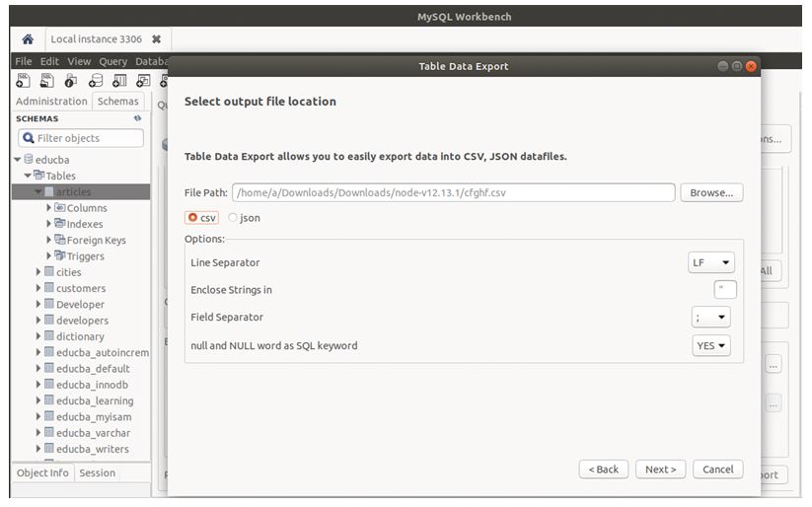Open the Field Separator dropdown
Viewport: 812px width, 507px height.
click(x=711, y=318)
